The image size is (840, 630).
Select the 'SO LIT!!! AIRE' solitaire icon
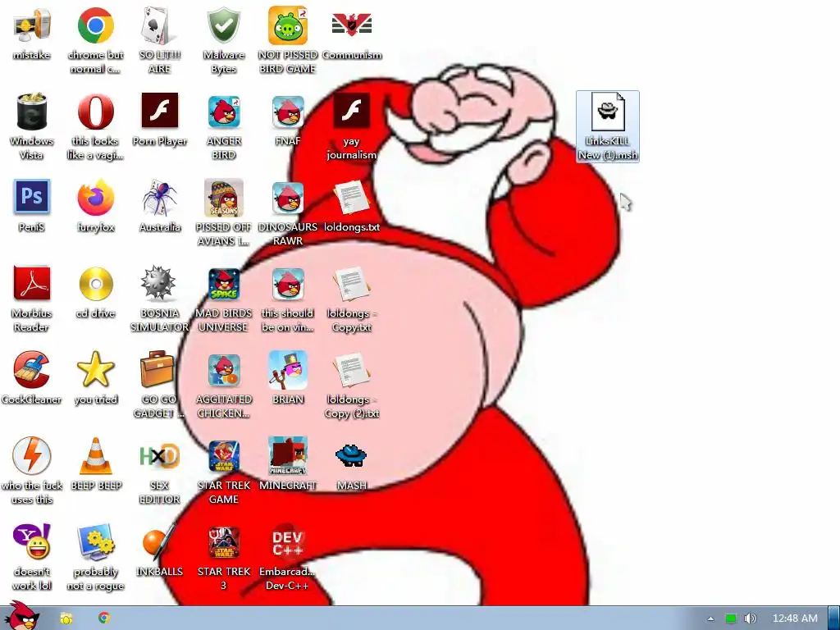[159, 25]
